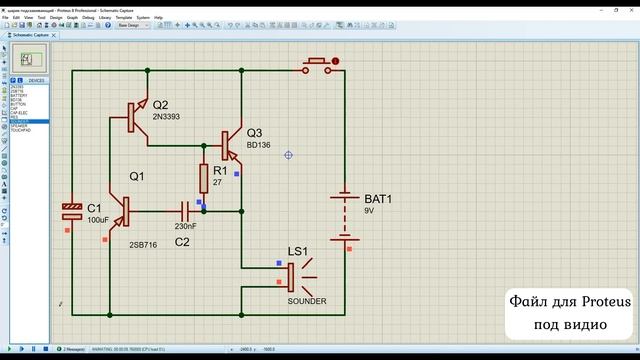Open the File menu
The height and width of the screenshot is (360, 640).
coord(5,18)
